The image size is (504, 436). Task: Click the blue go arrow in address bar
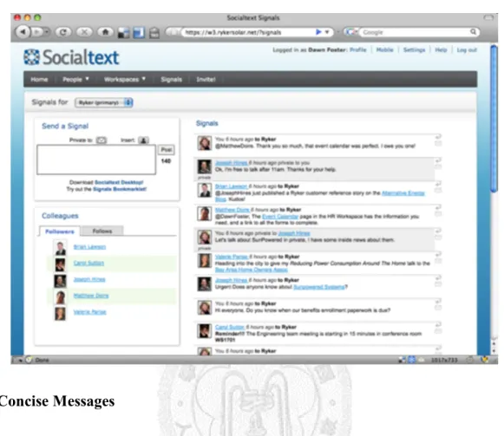click(x=318, y=32)
